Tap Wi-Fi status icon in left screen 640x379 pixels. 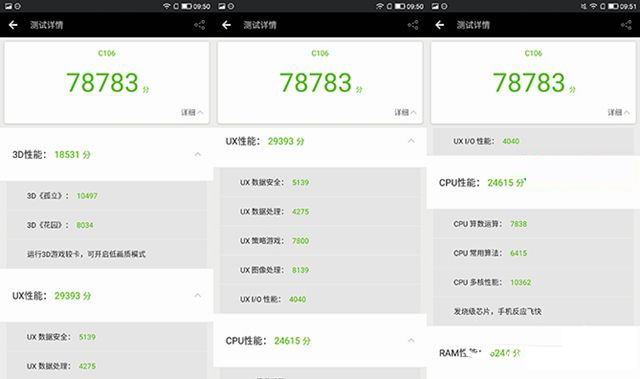(167, 6)
